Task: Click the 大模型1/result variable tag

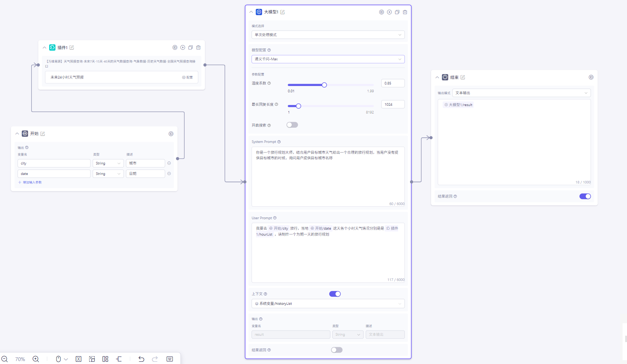Action: [x=458, y=105]
